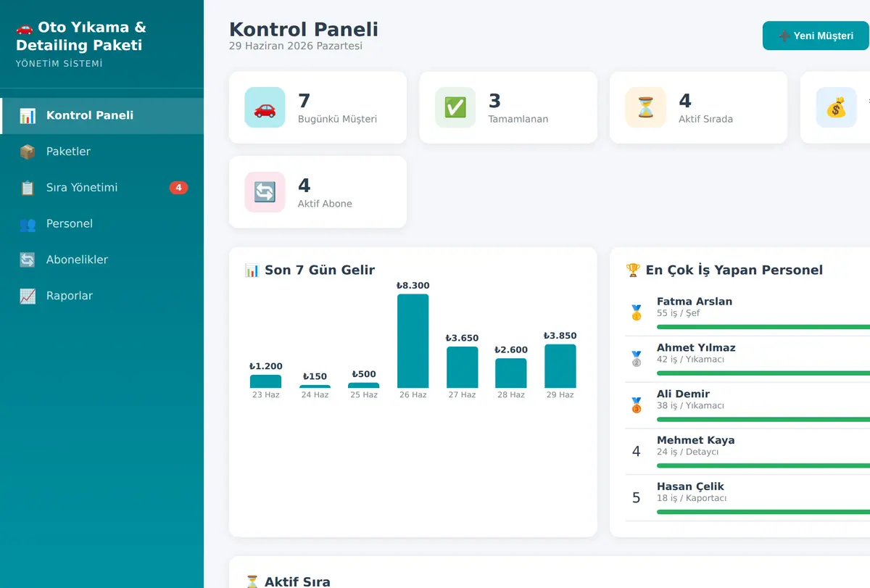Click the name Fatma Arslan
This screenshot has width=870, height=588.
point(695,302)
